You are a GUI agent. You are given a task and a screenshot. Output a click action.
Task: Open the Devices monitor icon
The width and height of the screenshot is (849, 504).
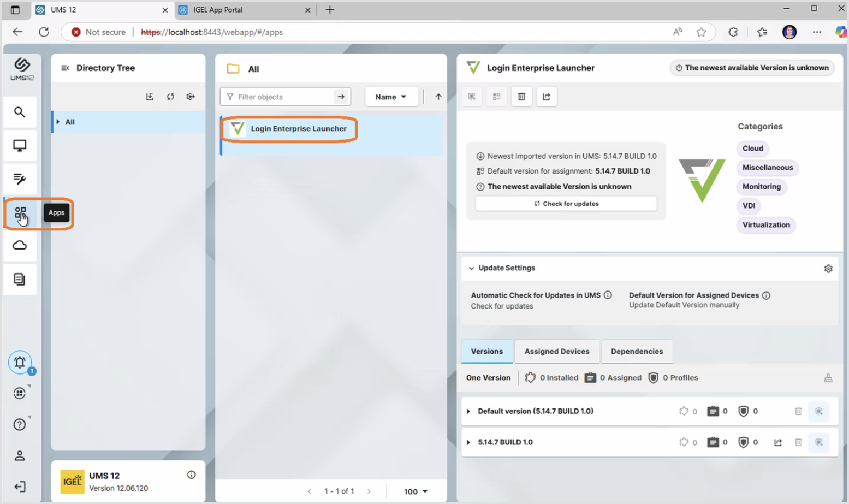(x=20, y=146)
